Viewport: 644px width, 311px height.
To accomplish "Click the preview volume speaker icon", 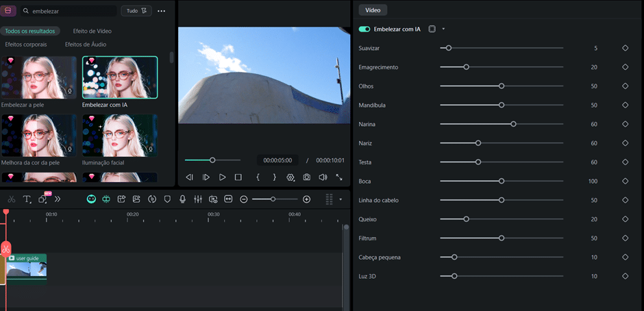I will pos(323,177).
